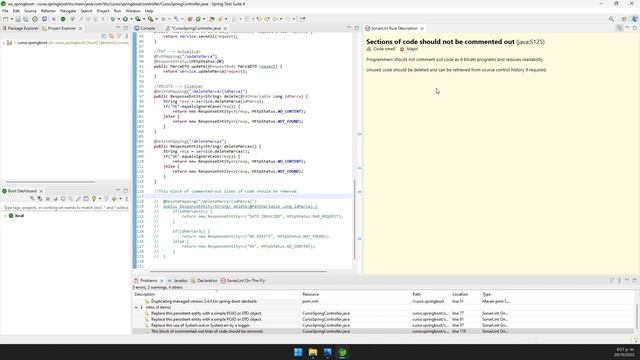Switch to SonarLint On-The-Fly tab

[x=243, y=281]
